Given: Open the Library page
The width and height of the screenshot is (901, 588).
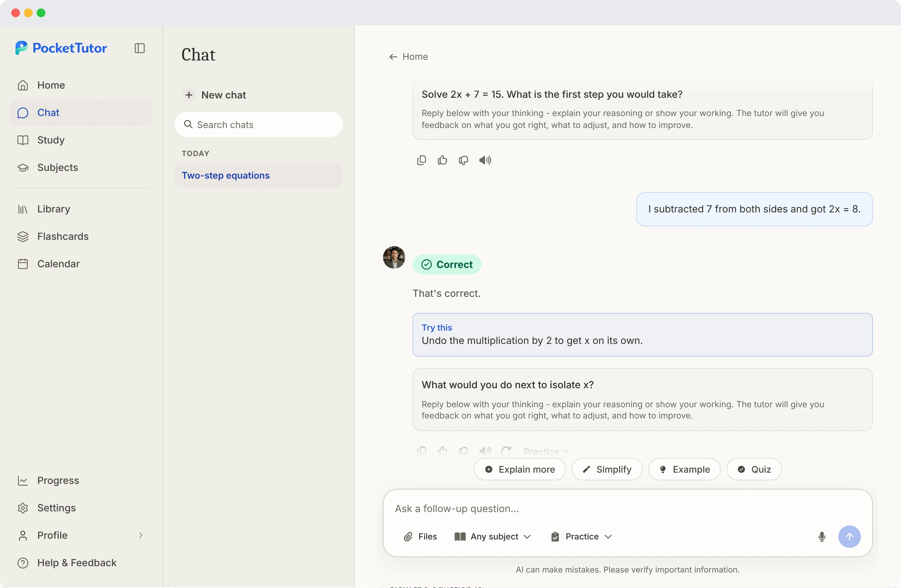Looking at the screenshot, I should tap(81, 209).
